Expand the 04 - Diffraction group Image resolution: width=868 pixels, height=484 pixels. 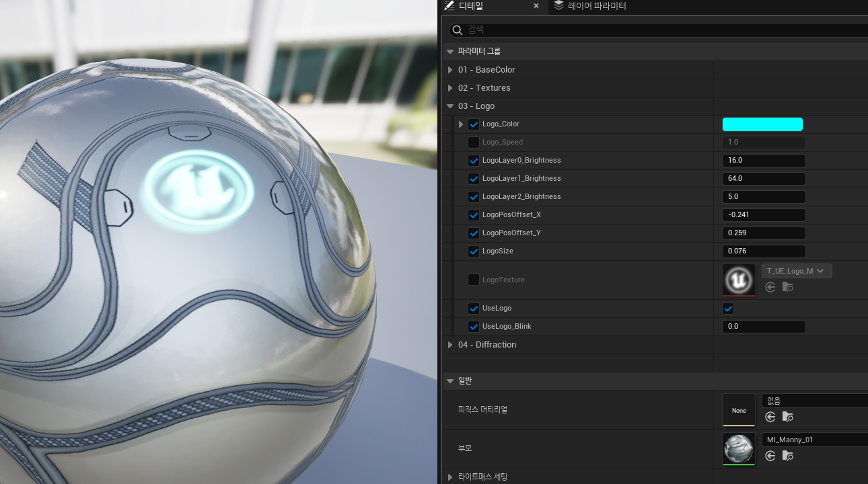point(451,345)
